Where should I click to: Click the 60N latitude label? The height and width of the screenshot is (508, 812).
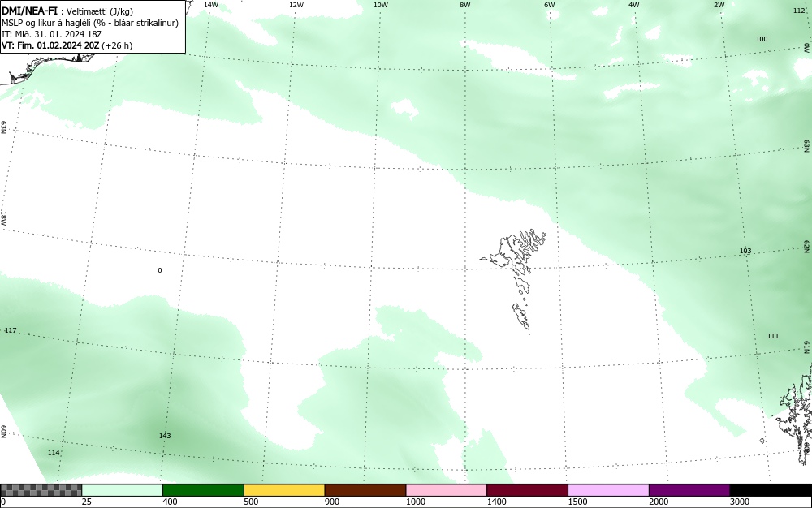coord(3,432)
